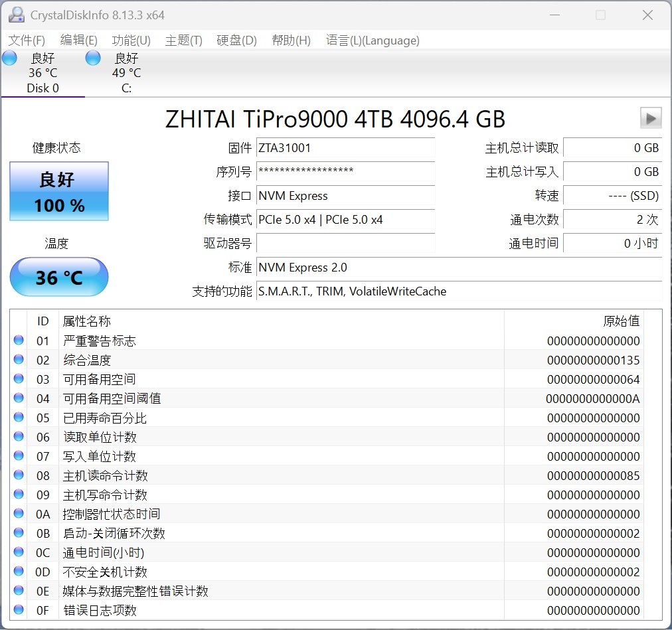Click the raw value 0000000000135
The image size is (672, 630).
(593, 360)
